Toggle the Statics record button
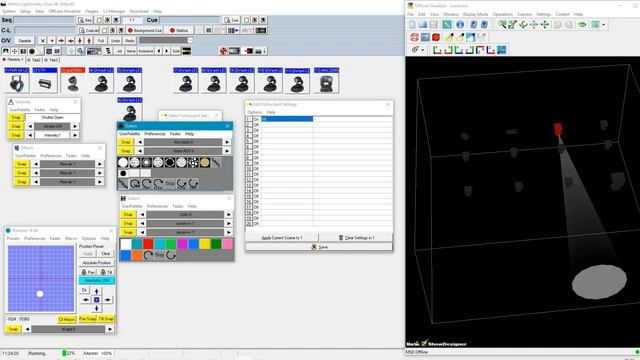 coord(179,30)
